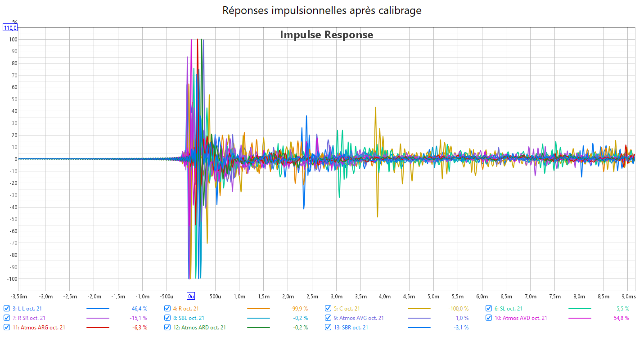The height and width of the screenshot is (342, 644).
Task: Disable the '12: Atmos ARD oct. 21' trace checkbox
Action: [167, 328]
